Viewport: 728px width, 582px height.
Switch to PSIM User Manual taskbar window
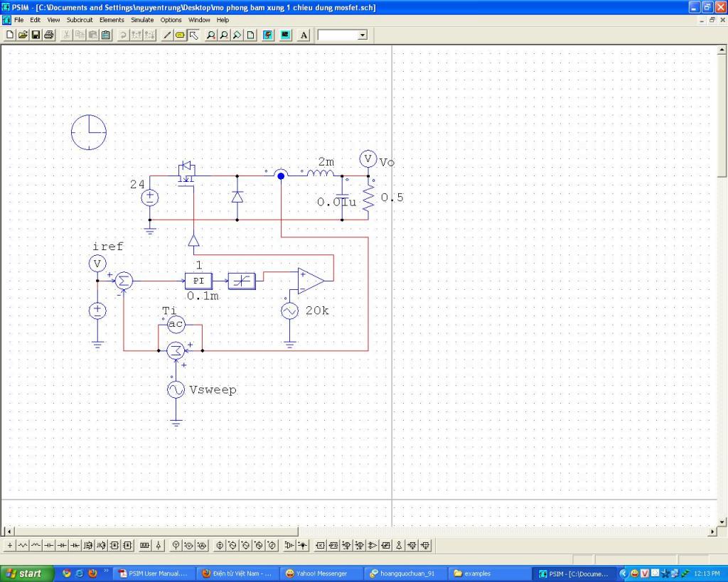pos(153,573)
